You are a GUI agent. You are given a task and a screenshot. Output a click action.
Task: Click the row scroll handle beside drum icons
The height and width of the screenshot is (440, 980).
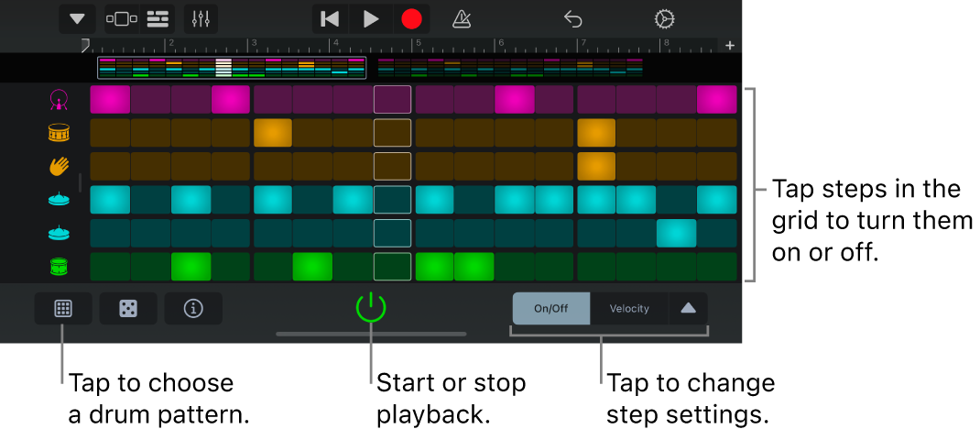coord(80,182)
